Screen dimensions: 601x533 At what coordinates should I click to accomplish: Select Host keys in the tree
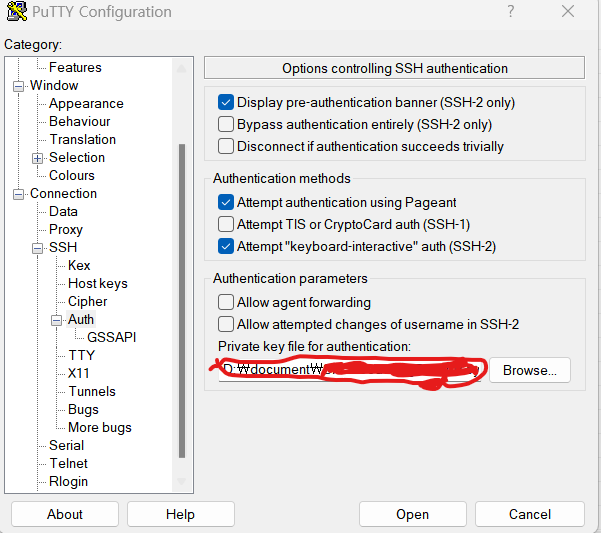pos(98,284)
